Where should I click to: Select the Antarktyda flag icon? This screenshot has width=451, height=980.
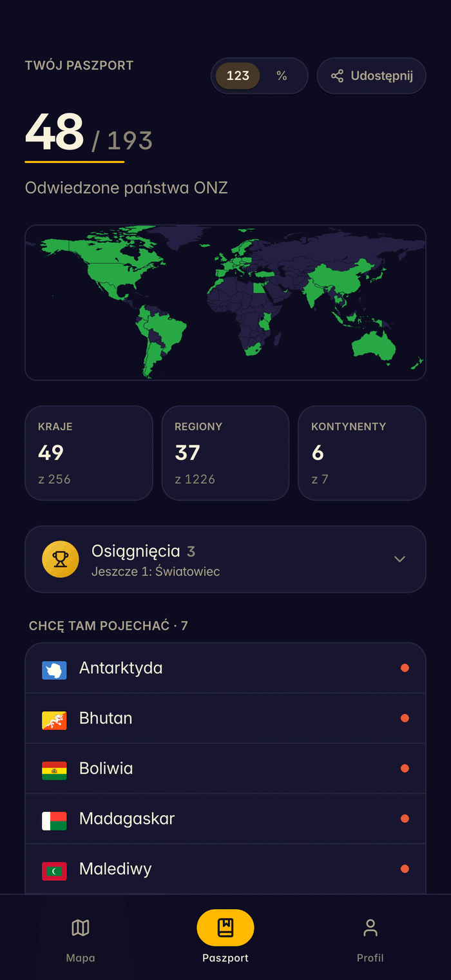(x=54, y=670)
